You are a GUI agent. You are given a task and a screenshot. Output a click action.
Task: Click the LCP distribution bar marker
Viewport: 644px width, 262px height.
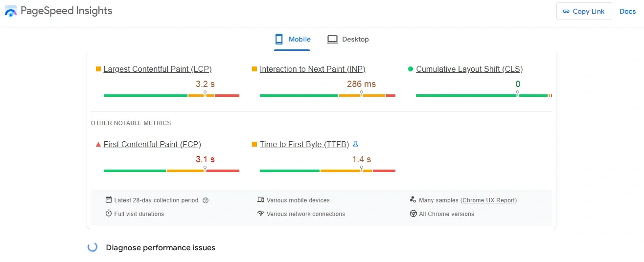205,93
